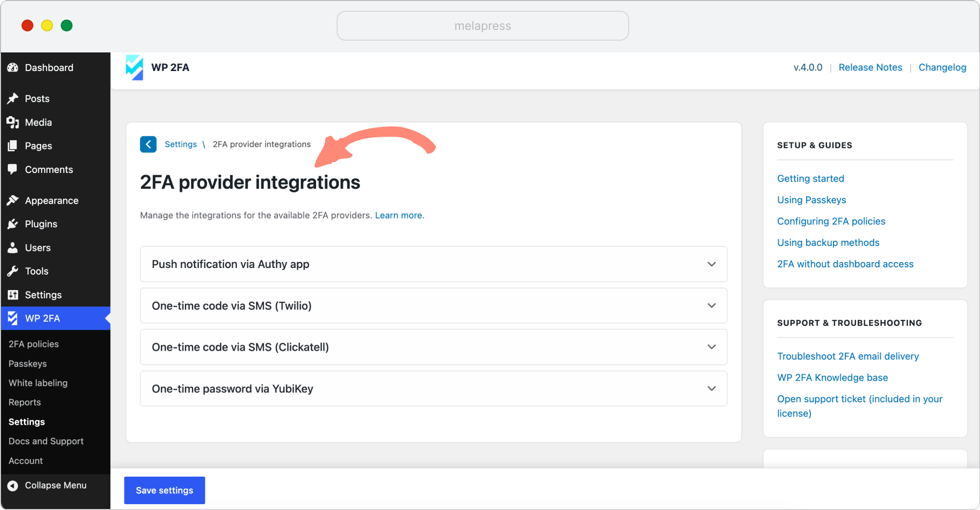Click the Appearance paintbrush icon
The height and width of the screenshot is (510, 980).
[x=13, y=200]
